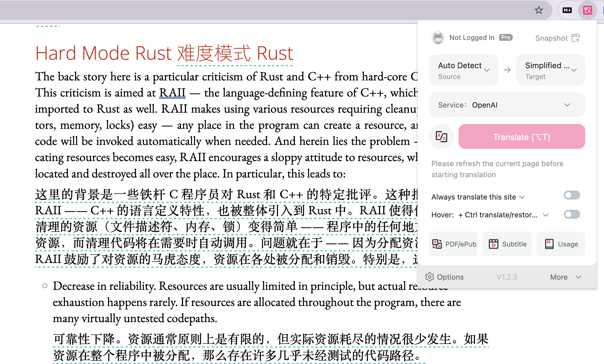Click the user avatar icon

click(x=438, y=38)
